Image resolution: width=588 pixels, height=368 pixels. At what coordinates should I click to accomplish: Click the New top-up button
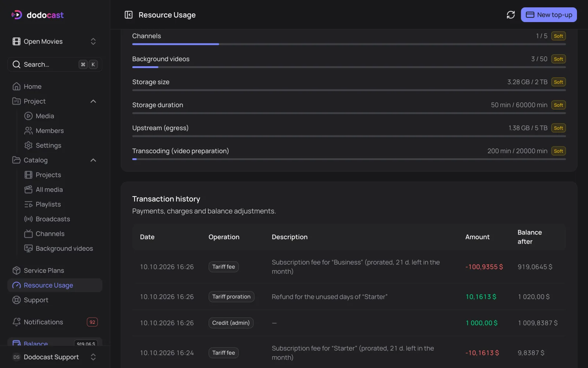coord(549,15)
